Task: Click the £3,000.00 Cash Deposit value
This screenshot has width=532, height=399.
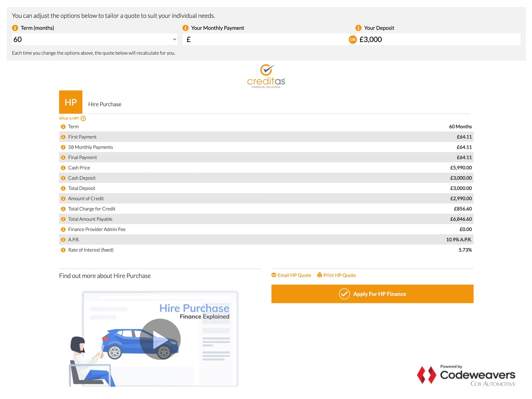Action: tap(461, 178)
